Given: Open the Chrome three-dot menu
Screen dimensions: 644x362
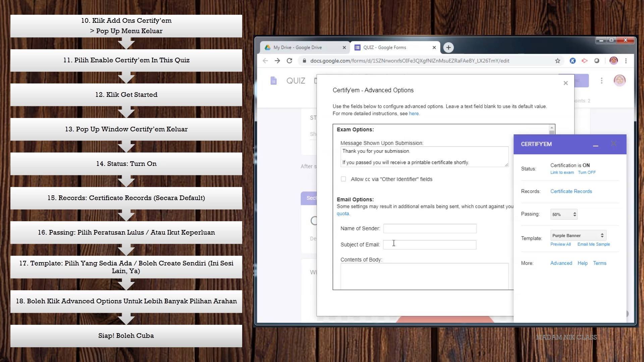Looking at the screenshot, I should pyautogui.click(x=626, y=61).
